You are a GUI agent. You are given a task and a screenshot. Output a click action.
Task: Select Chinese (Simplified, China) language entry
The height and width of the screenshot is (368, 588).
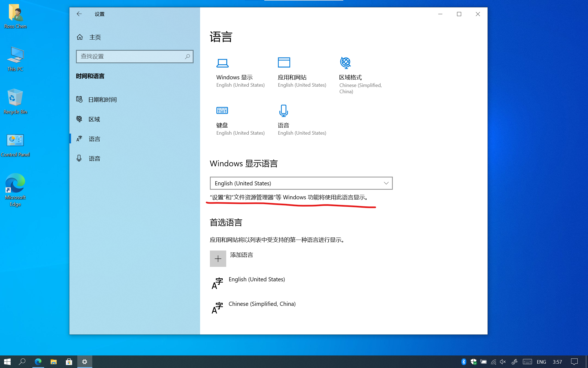tap(262, 304)
